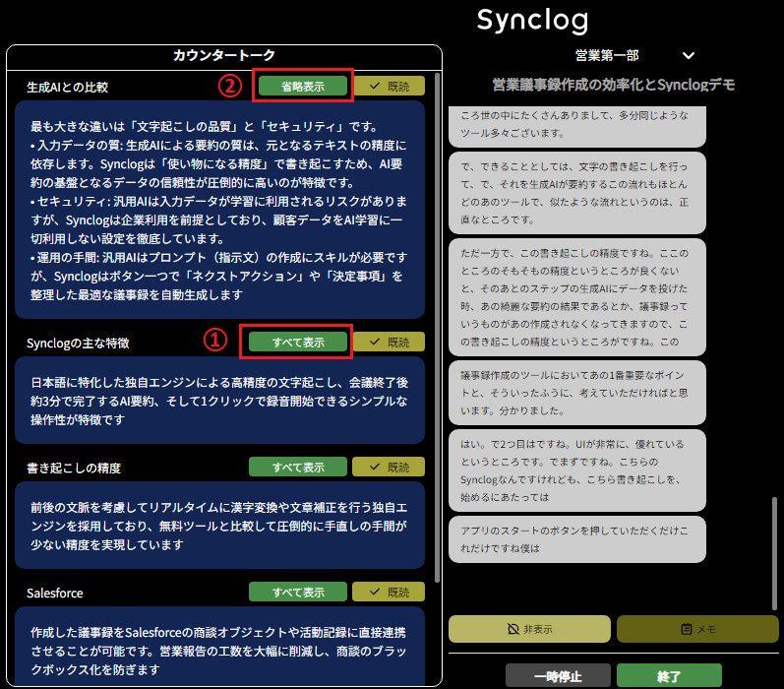Click the card starting 作成した議事録をSalesforce
Viewport: 784px width, 689px height.
[x=219, y=646]
